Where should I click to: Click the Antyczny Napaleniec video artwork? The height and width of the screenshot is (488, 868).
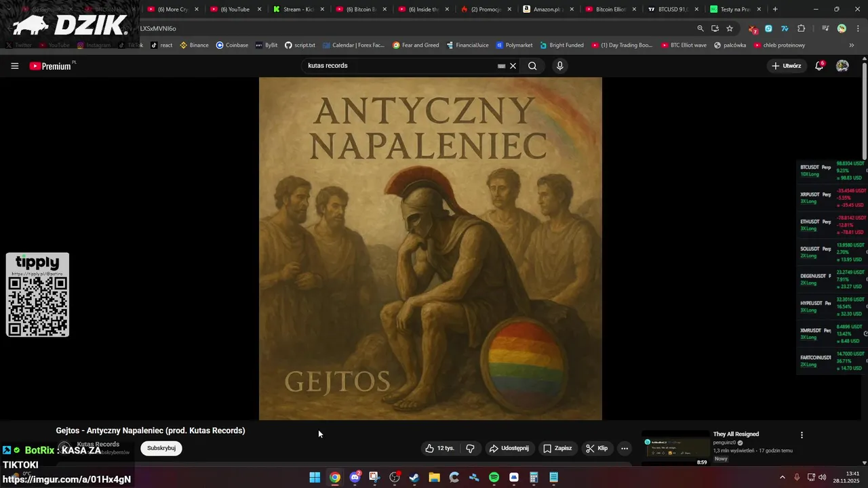click(431, 249)
